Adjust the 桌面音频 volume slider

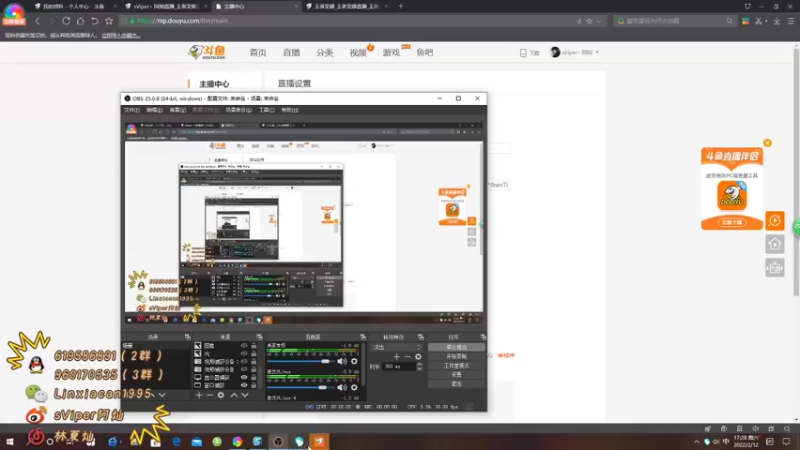(x=300, y=361)
